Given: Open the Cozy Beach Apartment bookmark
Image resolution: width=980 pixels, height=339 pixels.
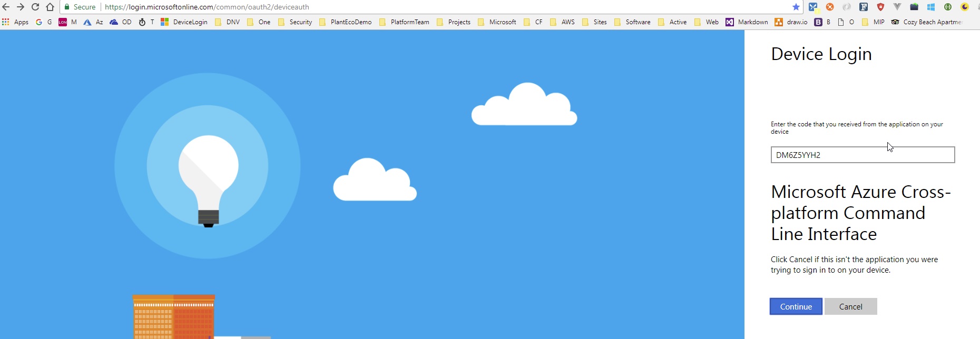Looking at the screenshot, I should pos(927,22).
